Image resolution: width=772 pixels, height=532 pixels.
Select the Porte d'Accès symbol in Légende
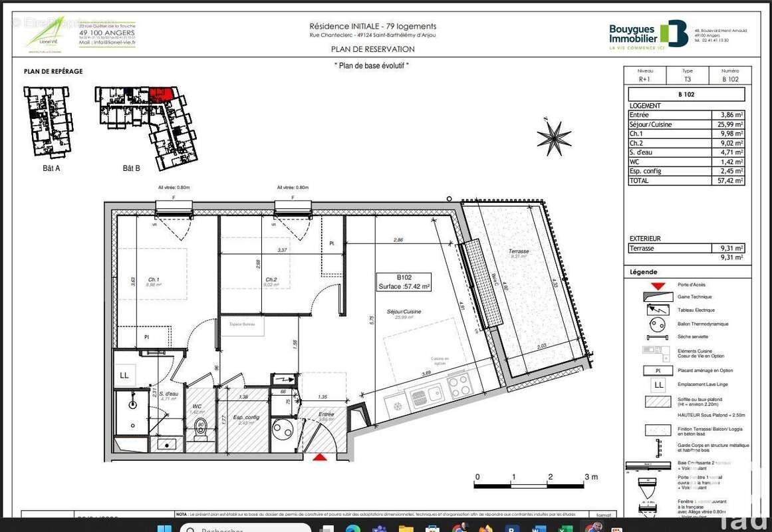[x=658, y=287]
